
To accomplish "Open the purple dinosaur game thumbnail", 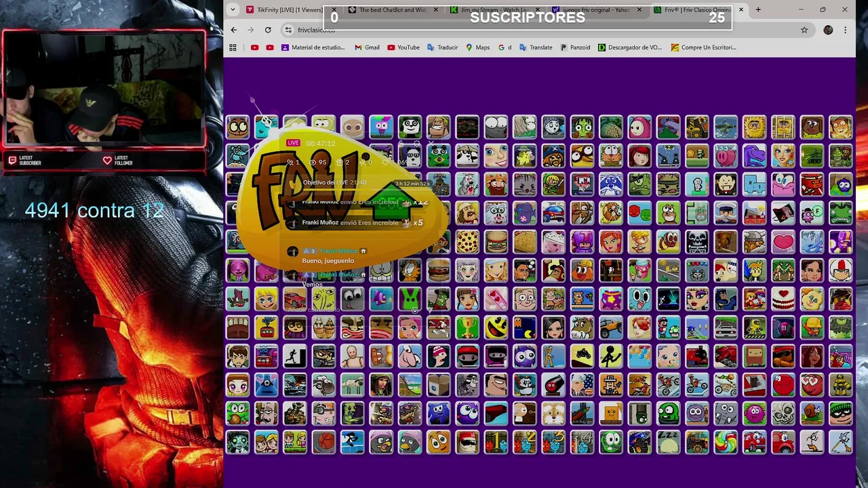I will click(754, 155).
